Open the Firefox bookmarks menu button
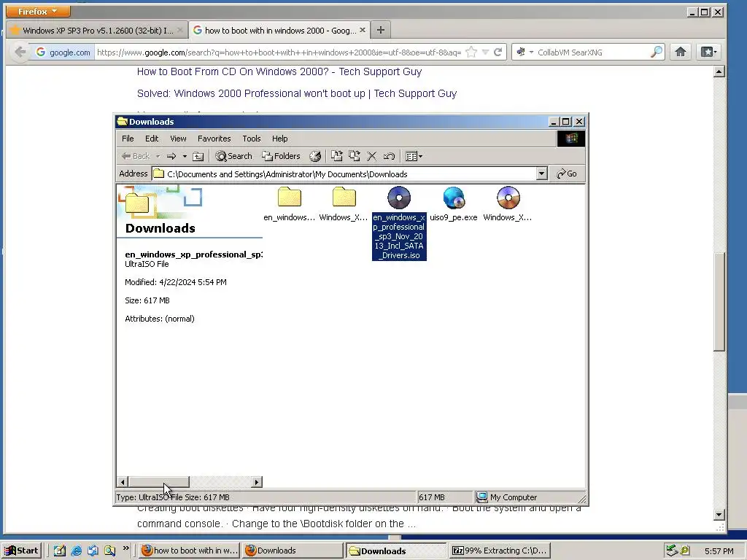747x560 pixels. pos(708,52)
